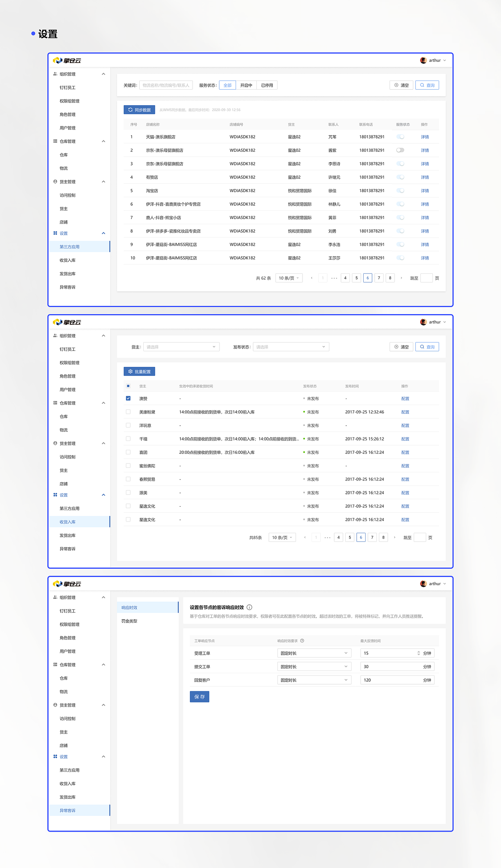Viewport: 501px width, 868px height.
Task: Open the 货主 请选择 dropdown
Action: point(181,347)
